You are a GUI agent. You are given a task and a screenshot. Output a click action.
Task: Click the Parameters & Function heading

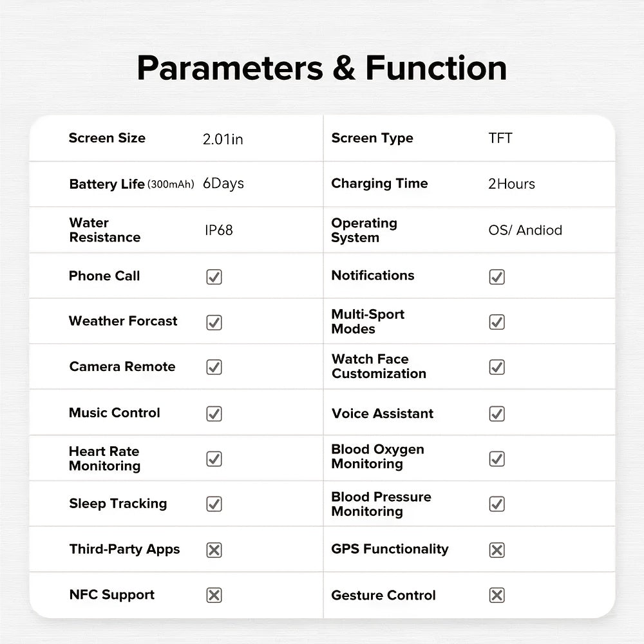(322, 68)
